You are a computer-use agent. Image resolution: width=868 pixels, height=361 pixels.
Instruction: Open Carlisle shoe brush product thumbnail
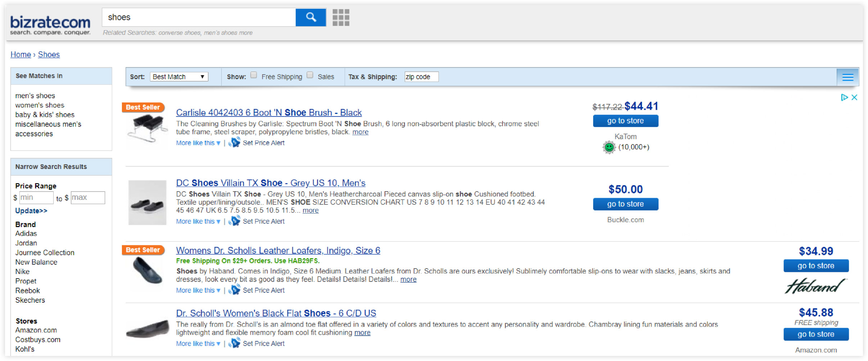(x=147, y=129)
